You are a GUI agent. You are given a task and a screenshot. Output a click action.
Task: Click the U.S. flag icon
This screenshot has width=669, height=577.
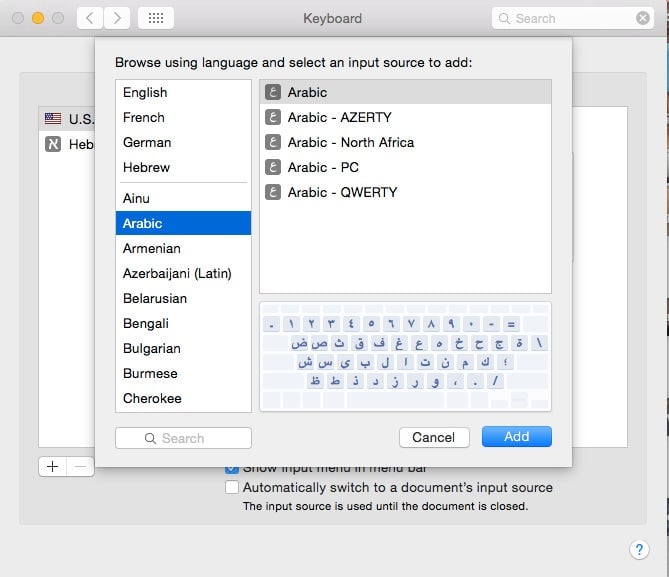pos(53,118)
